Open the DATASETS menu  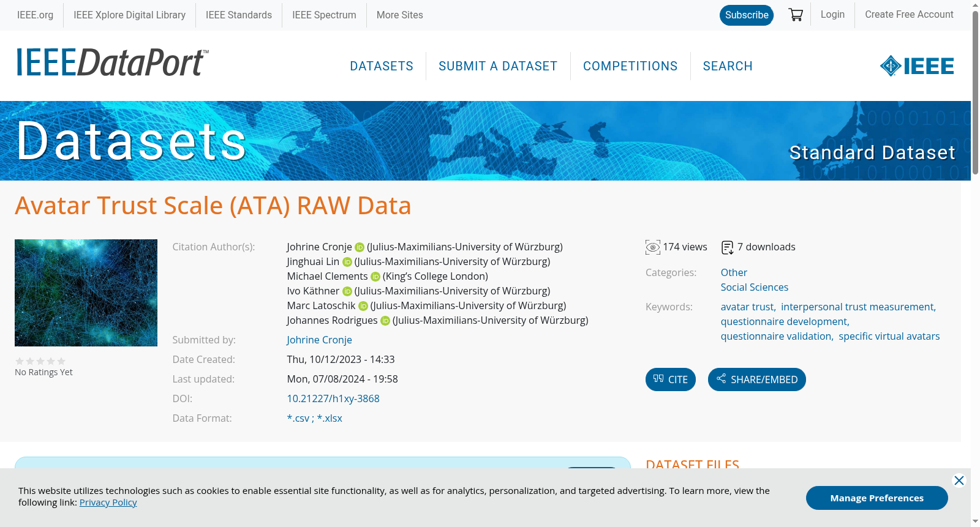[382, 66]
